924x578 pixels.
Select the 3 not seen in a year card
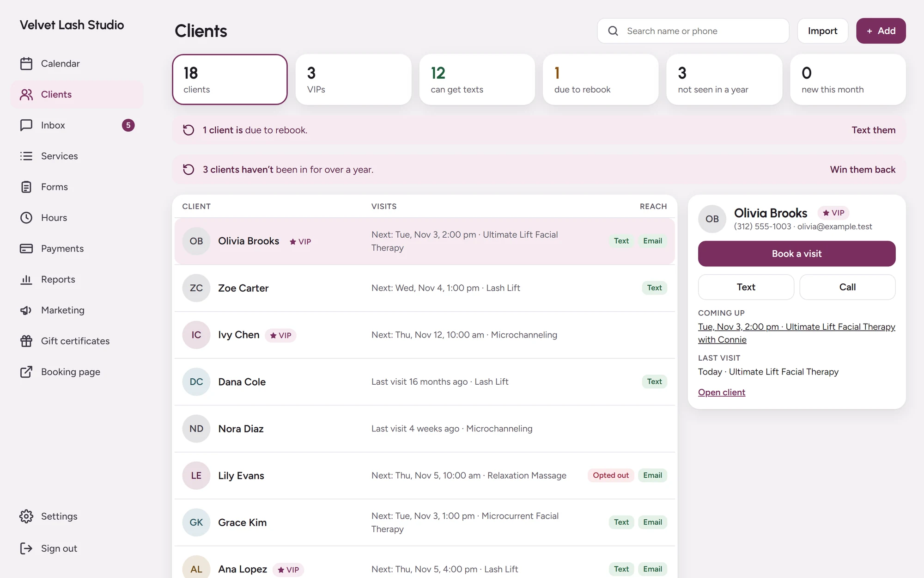point(724,80)
